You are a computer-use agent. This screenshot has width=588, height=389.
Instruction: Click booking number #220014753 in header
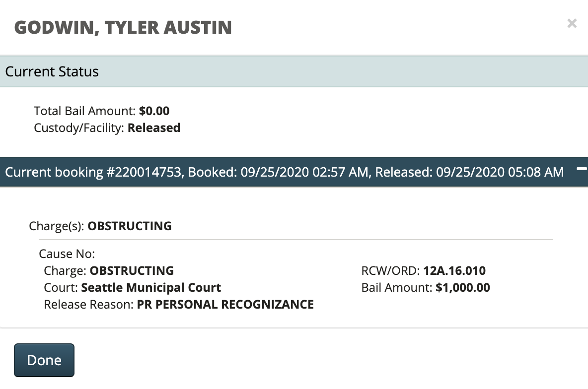[143, 172]
